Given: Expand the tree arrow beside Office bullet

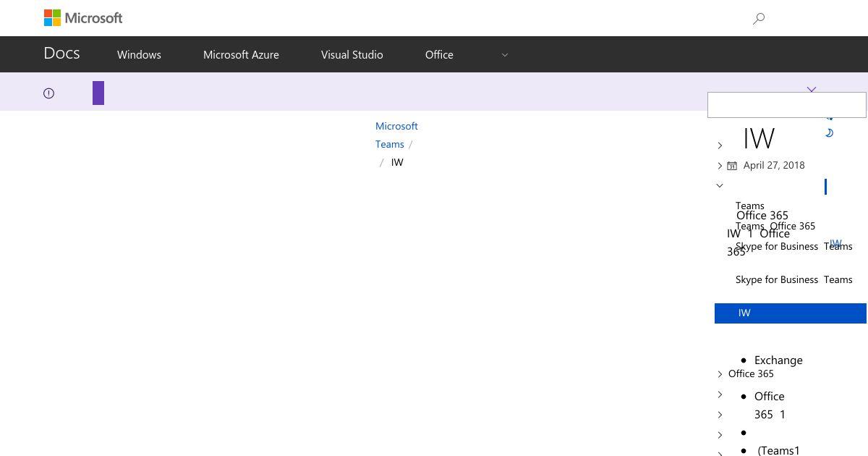Looking at the screenshot, I should [x=720, y=394].
